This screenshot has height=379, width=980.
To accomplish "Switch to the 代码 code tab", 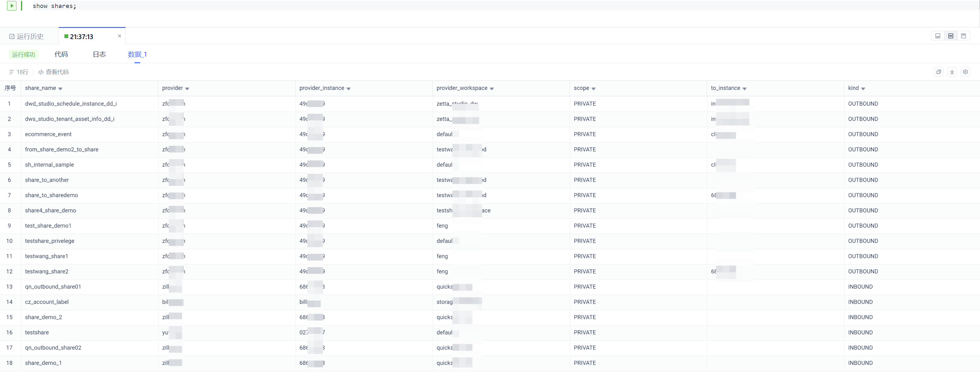I will point(61,54).
